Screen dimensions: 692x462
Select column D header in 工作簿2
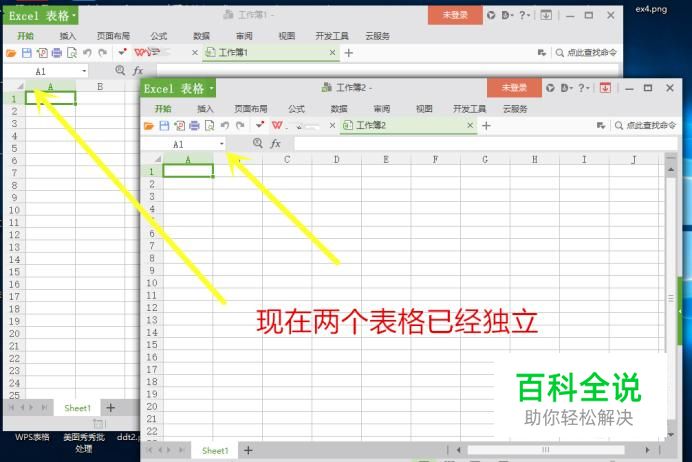[x=336, y=159]
